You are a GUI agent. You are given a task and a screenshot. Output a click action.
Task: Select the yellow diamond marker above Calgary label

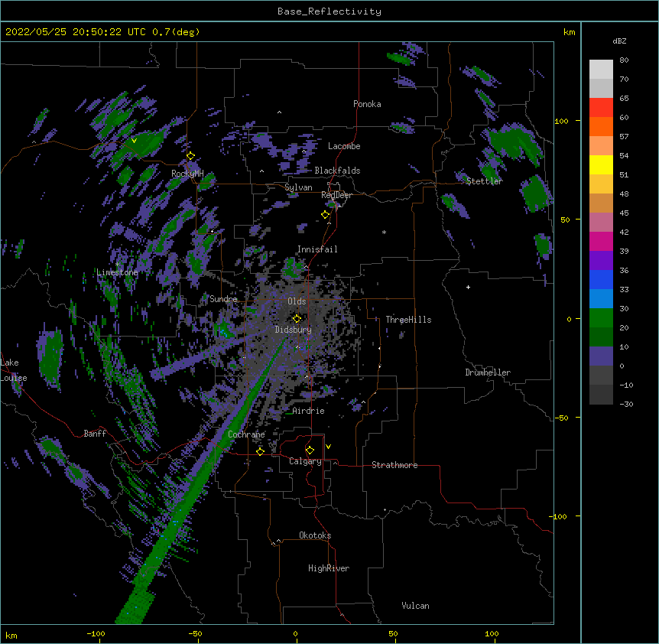coord(310,450)
